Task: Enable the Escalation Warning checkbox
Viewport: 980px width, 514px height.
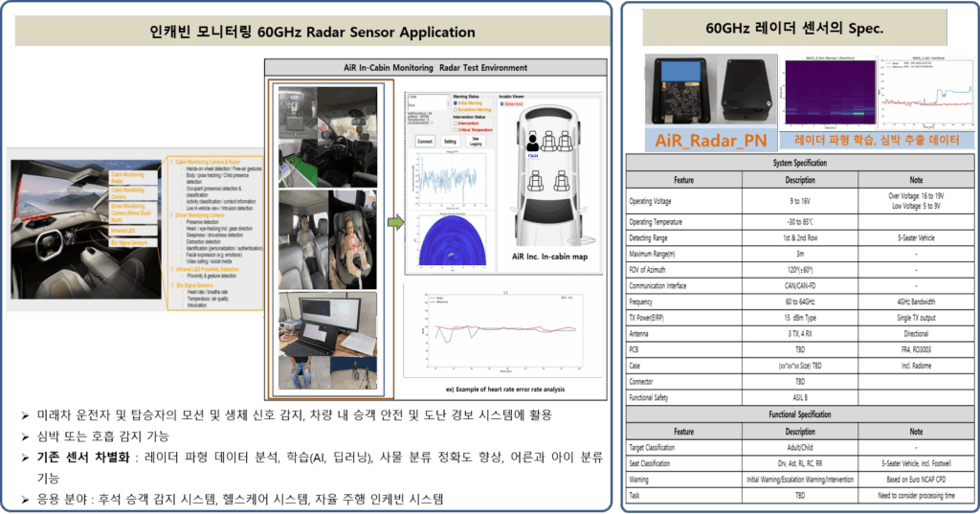Action: click(x=454, y=110)
